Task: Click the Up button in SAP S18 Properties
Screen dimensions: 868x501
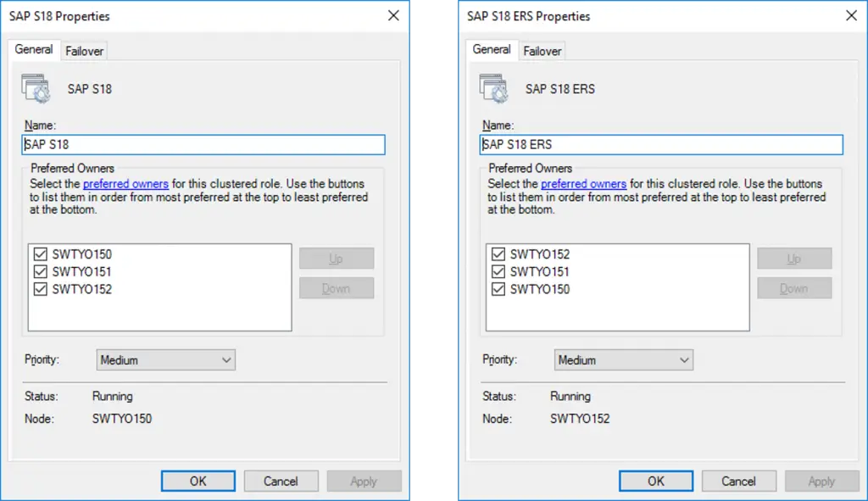Action: 337,259
